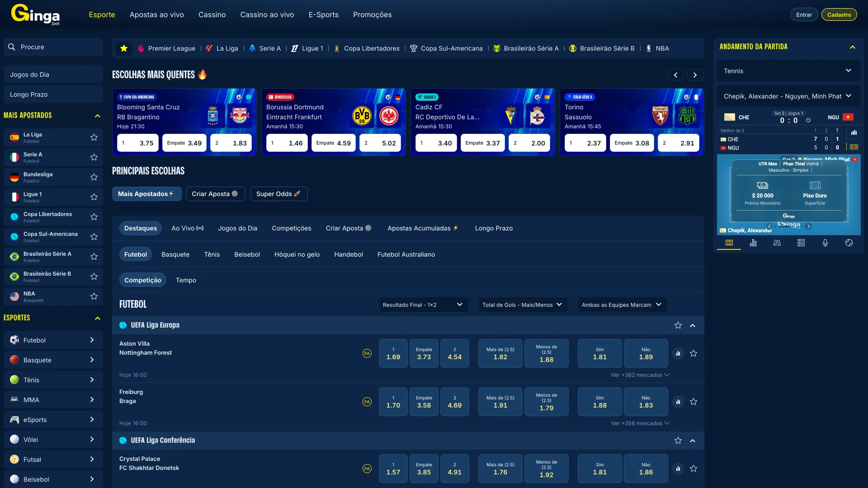Select Basquete sport tab
The height and width of the screenshot is (488, 868).
175,254
